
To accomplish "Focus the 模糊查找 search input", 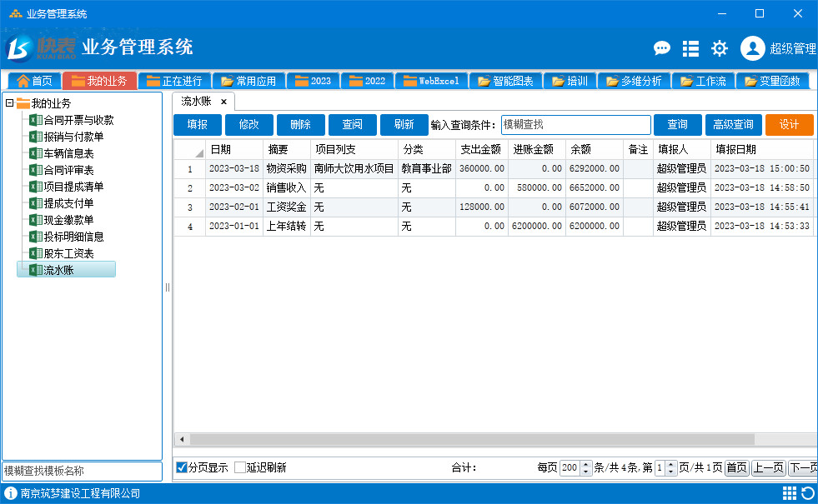I will point(576,125).
